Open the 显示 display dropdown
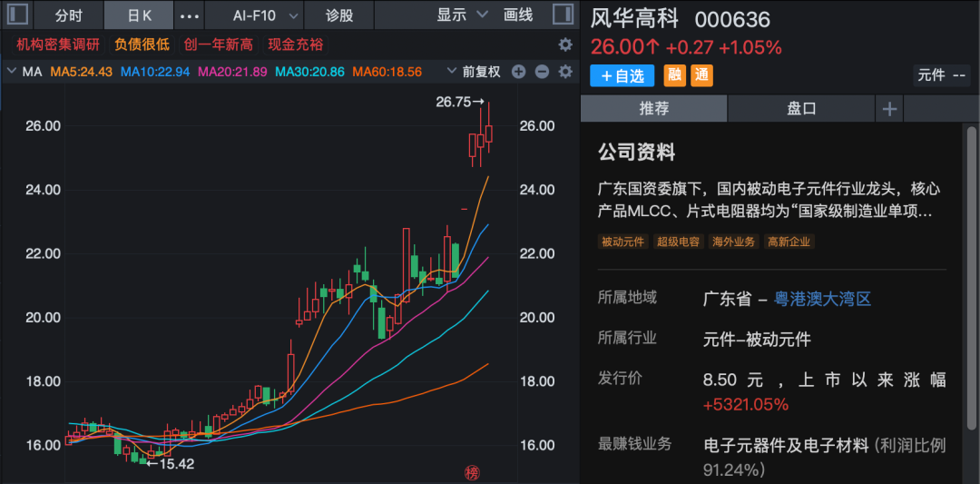Image resolution: width=980 pixels, height=484 pixels. pos(462,15)
